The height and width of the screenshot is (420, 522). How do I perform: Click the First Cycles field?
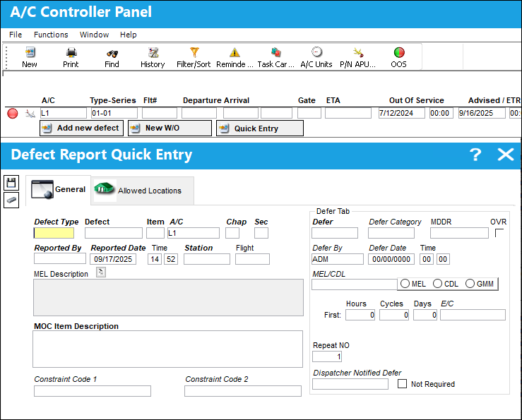[x=394, y=315]
